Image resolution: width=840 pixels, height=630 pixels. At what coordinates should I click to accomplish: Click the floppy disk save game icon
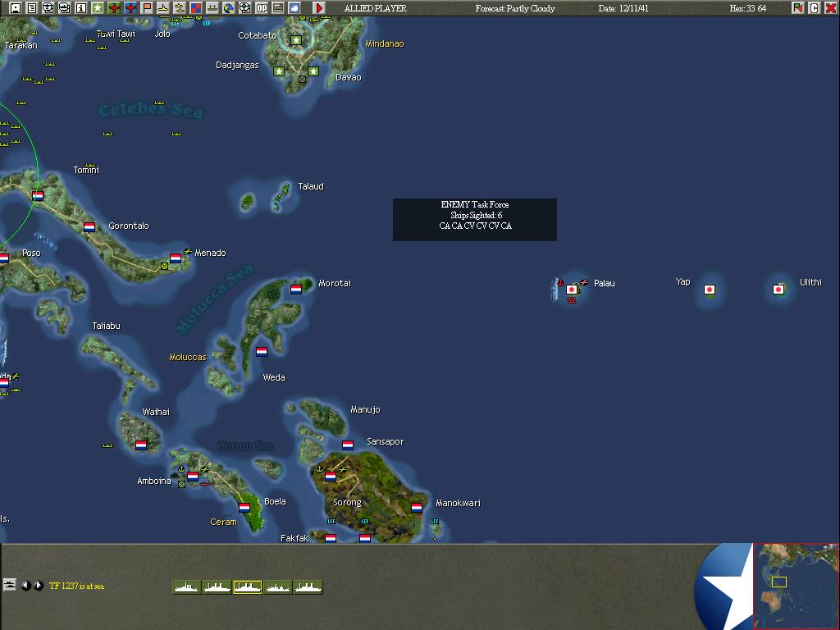click(15, 8)
